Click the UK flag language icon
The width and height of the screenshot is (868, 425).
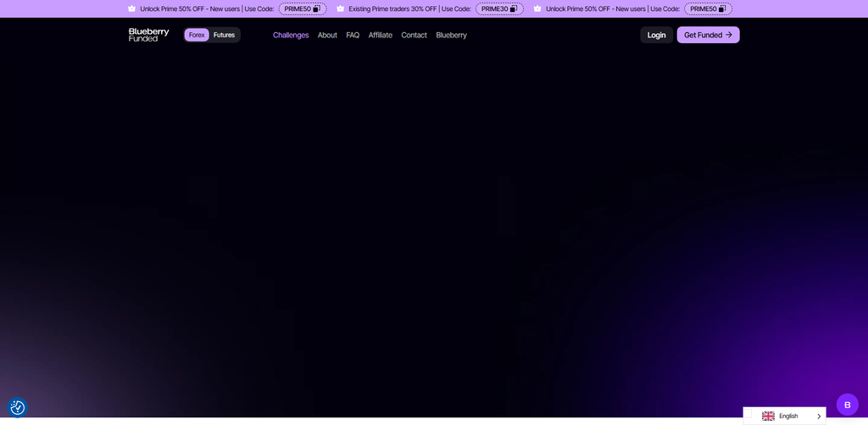[x=768, y=417]
